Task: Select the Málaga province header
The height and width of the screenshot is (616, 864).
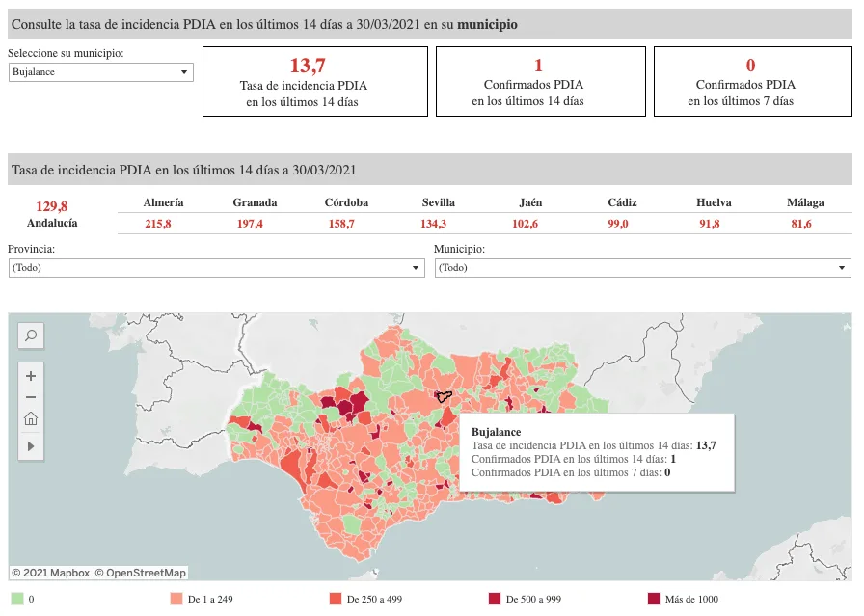Action: [805, 202]
